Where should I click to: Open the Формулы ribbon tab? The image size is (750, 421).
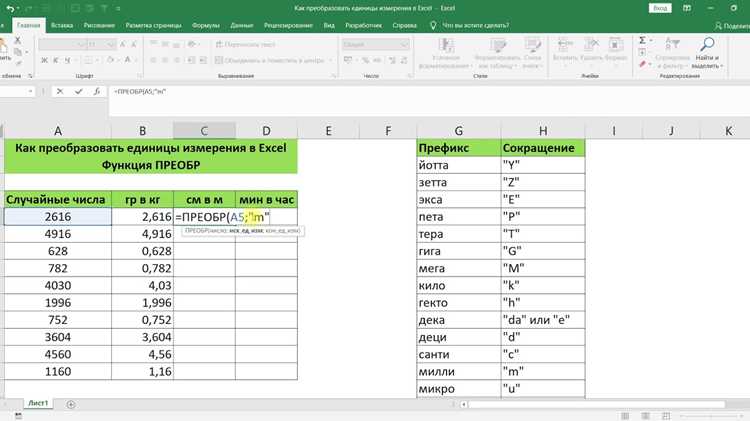click(206, 25)
